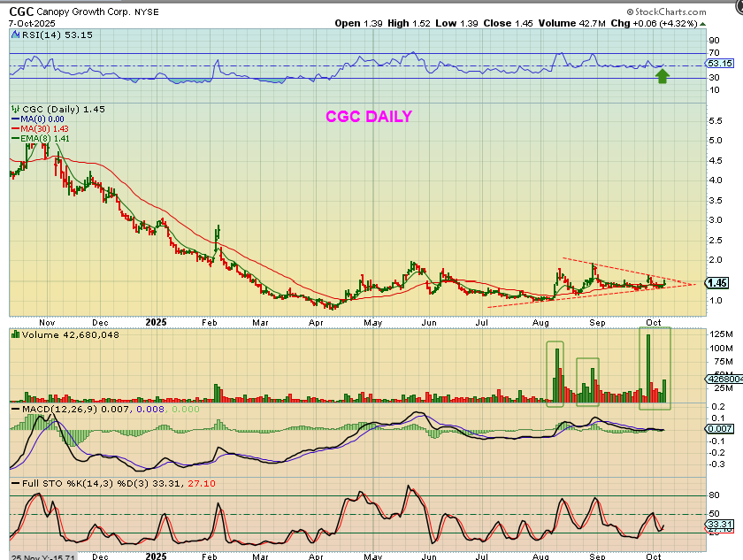Click the pink CGC DAILY annotation text
743x560 pixels.
pyautogui.click(x=368, y=116)
